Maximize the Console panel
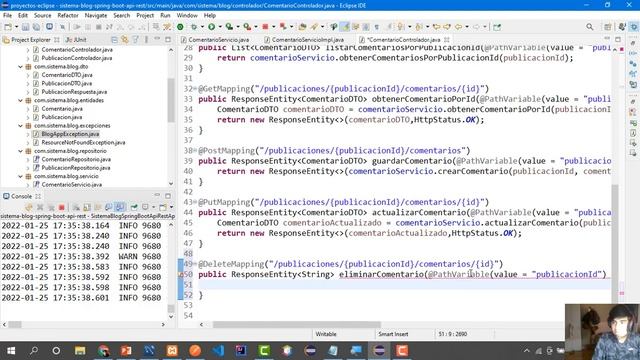Viewport: 640px width, 360px height. [x=168, y=196]
